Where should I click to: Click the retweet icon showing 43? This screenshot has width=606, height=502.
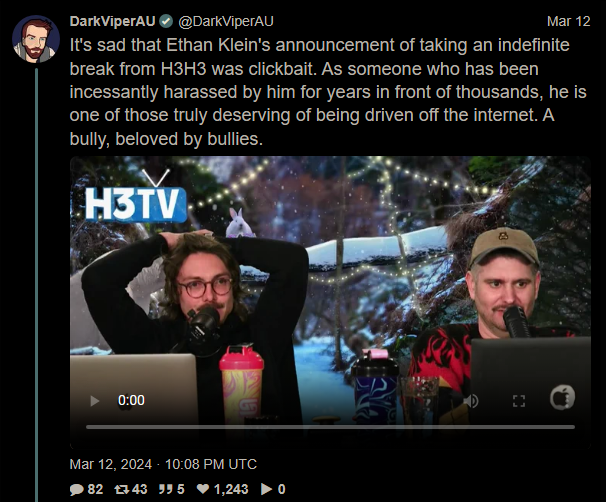[x=122, y=490]
